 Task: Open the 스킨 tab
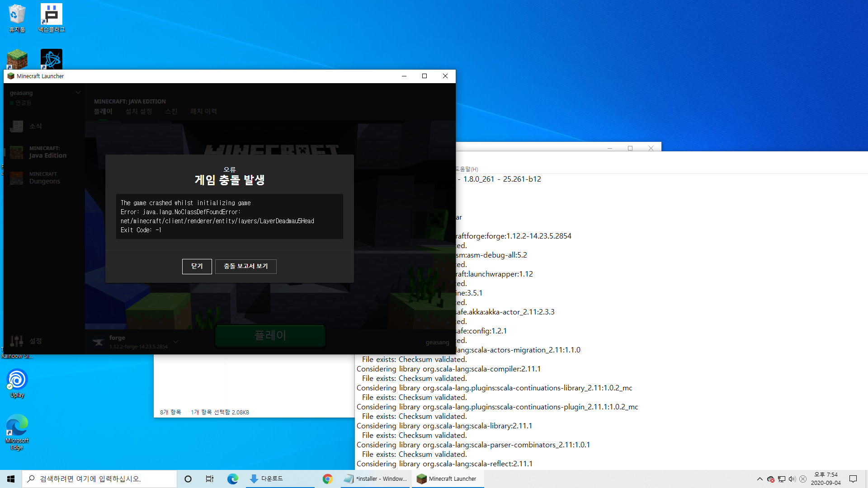pos(171,111)
